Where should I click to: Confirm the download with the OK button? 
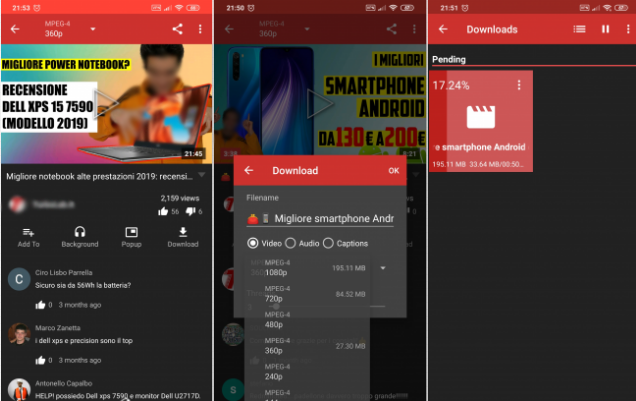pyautogui.click(x=393, y=171)
